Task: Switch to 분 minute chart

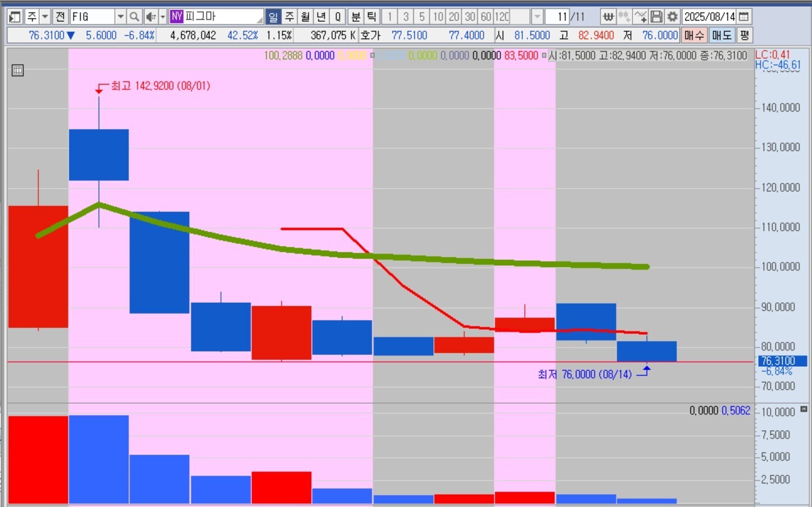Action: tap(355, 17)
